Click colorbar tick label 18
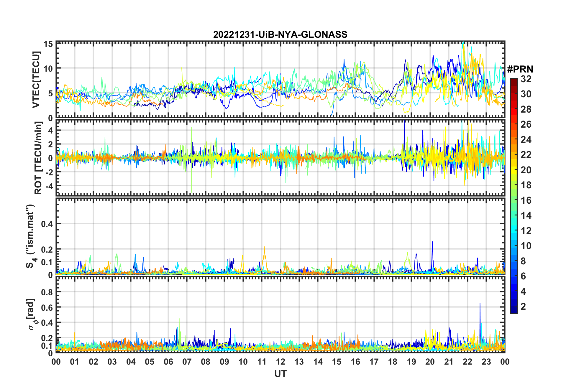This screenshot has height=392, width=561. 526,185
